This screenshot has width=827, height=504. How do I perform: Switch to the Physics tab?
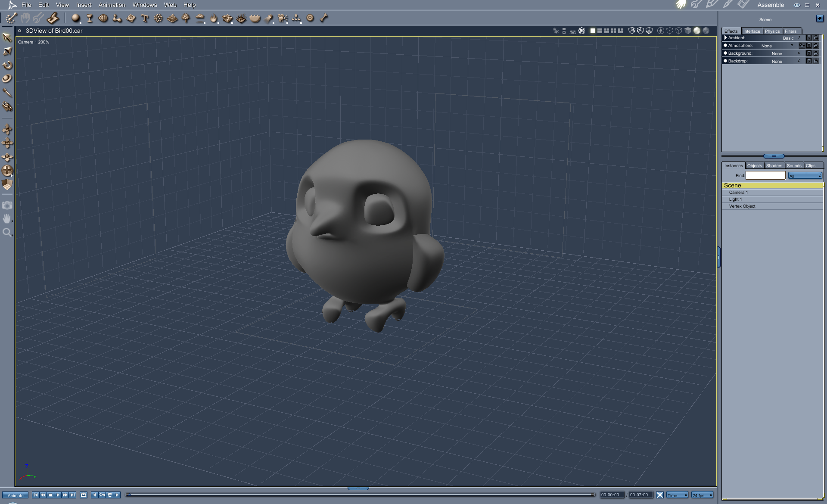(x=772, y=31)
